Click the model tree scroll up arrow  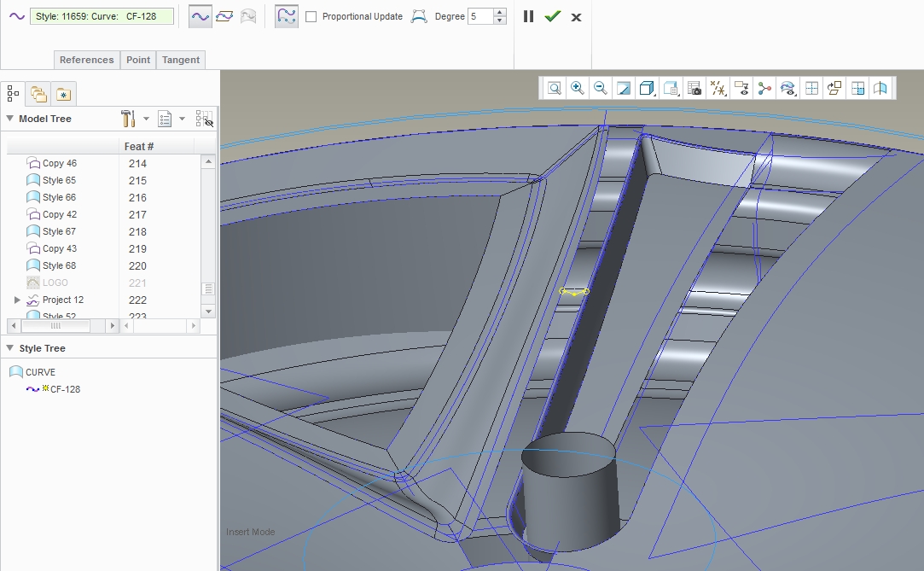(208, 160)
